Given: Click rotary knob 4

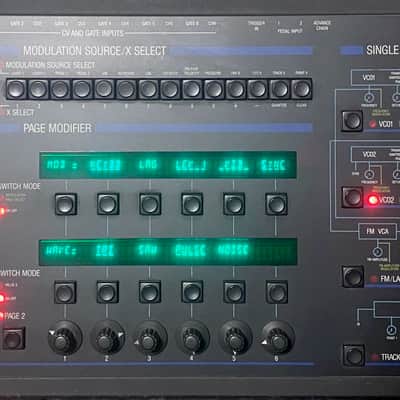Looking at the screenshot, I should click(x=192, y=338).
